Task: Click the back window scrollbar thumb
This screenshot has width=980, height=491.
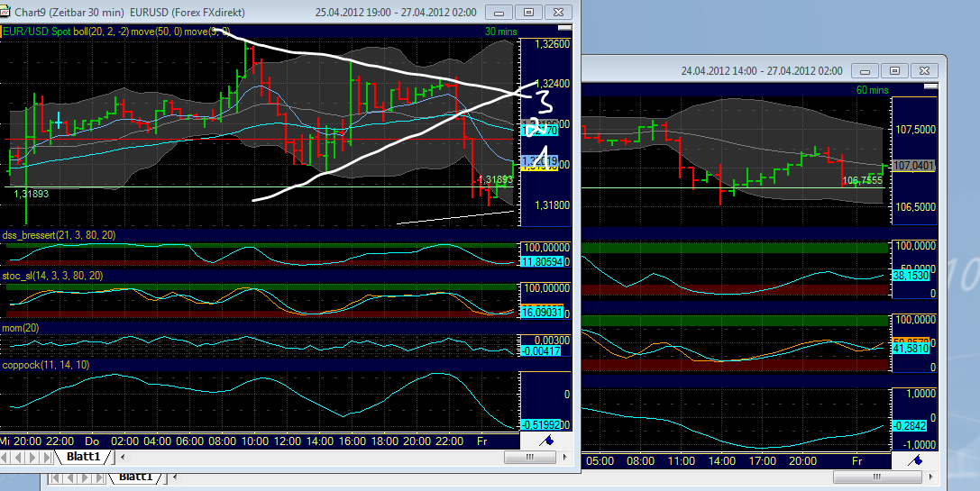Action: 877,477
